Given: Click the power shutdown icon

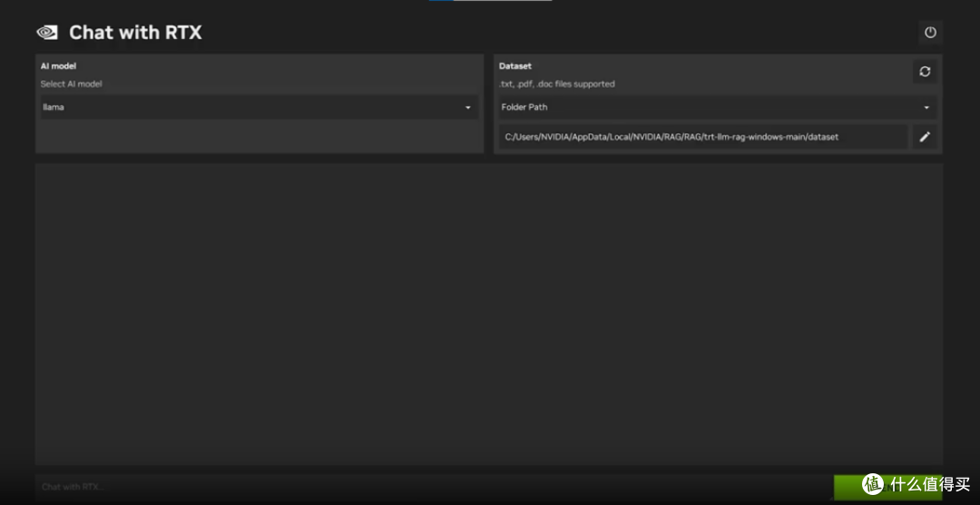Looking at the screenshot, I should click(x=930, y=33).
